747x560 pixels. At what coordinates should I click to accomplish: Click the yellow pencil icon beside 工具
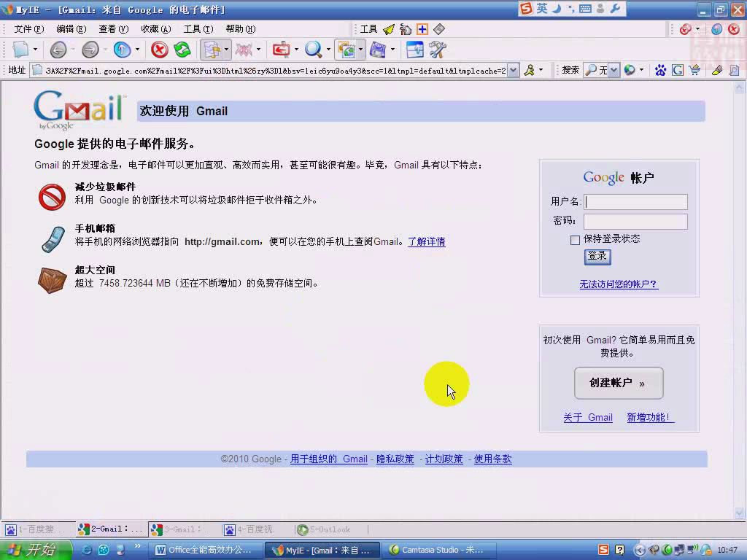tap(389, 29)
